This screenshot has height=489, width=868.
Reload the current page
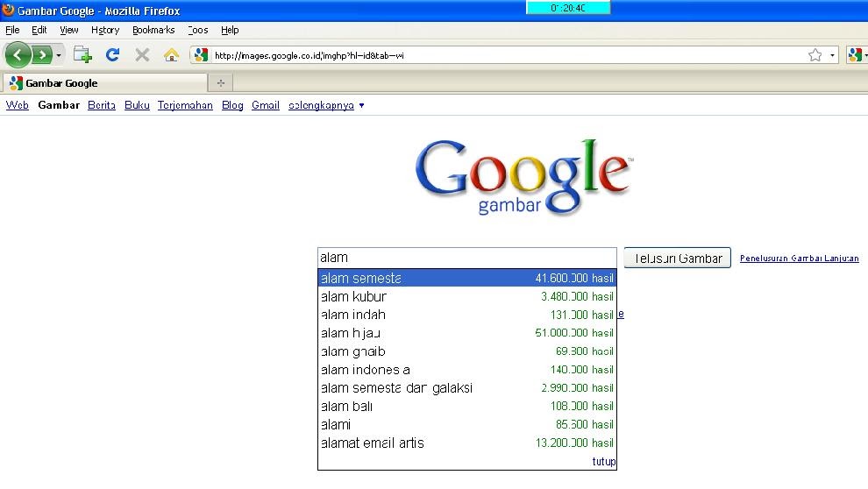113,54
